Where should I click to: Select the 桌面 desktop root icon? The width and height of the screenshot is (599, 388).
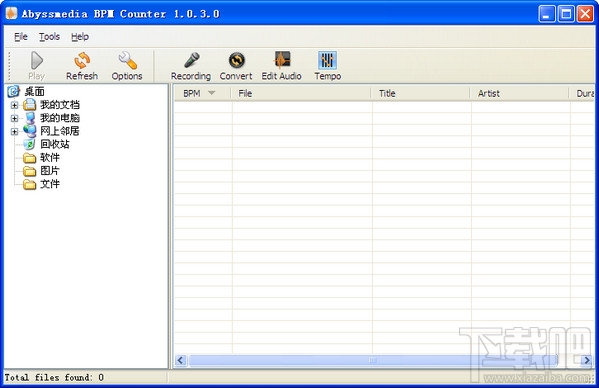coord(13,91)
